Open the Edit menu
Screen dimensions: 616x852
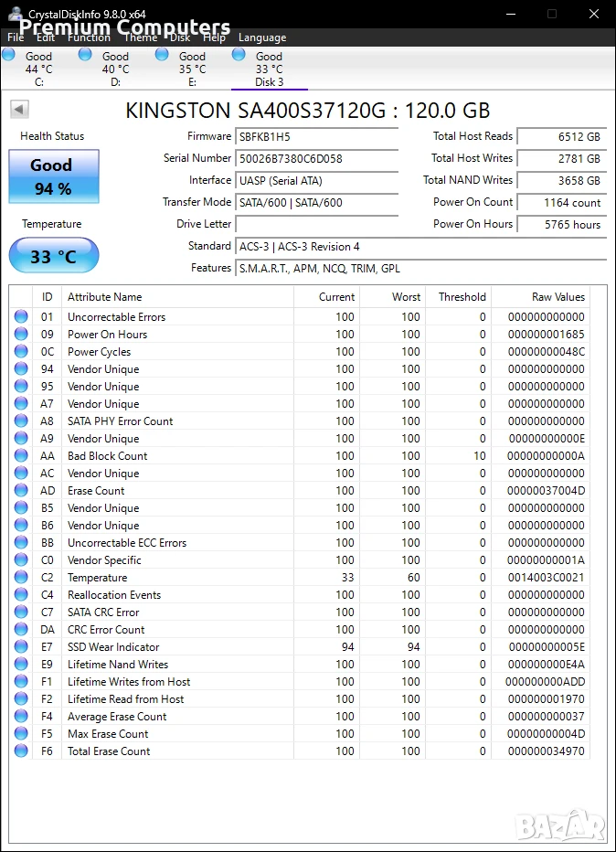click(x=46, y=37)
